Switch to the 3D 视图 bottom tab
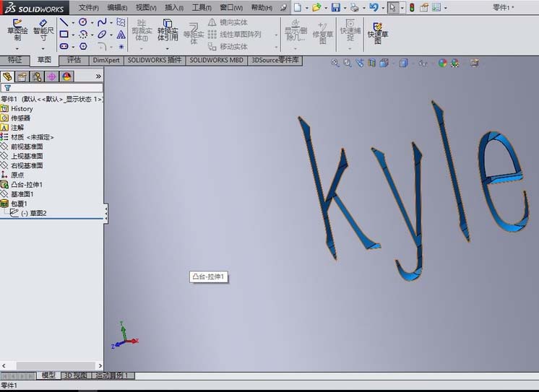The width and height of the screenshot is (539, 392). click(76, 375)
